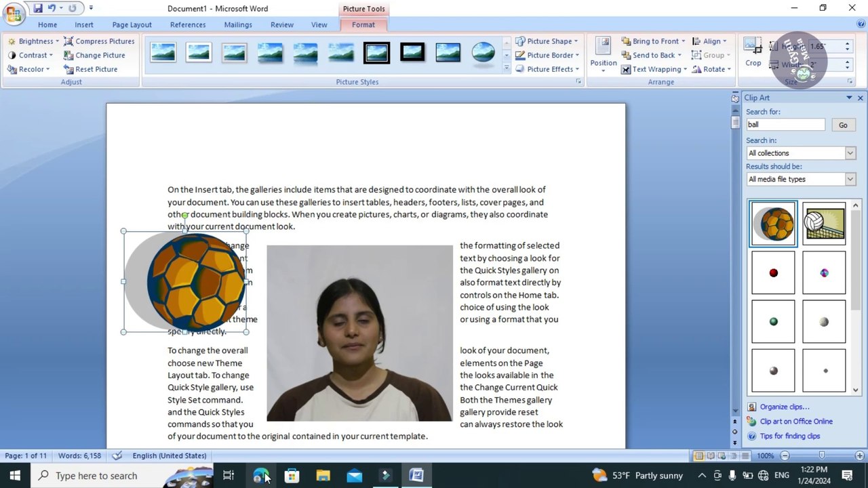This screenshot has width=868, height=488.
Task: Open 'Clip art on Office Online' link
Action: click(796, 422)
